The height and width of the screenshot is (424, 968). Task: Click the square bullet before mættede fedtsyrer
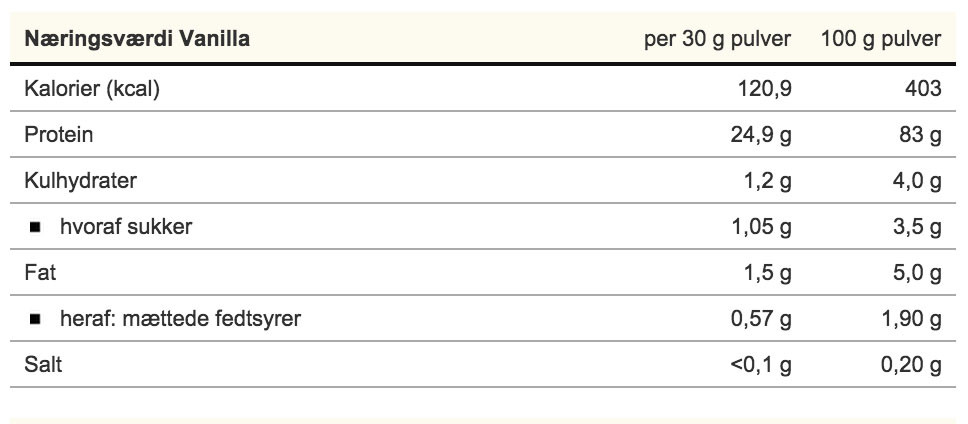point(36,321)
